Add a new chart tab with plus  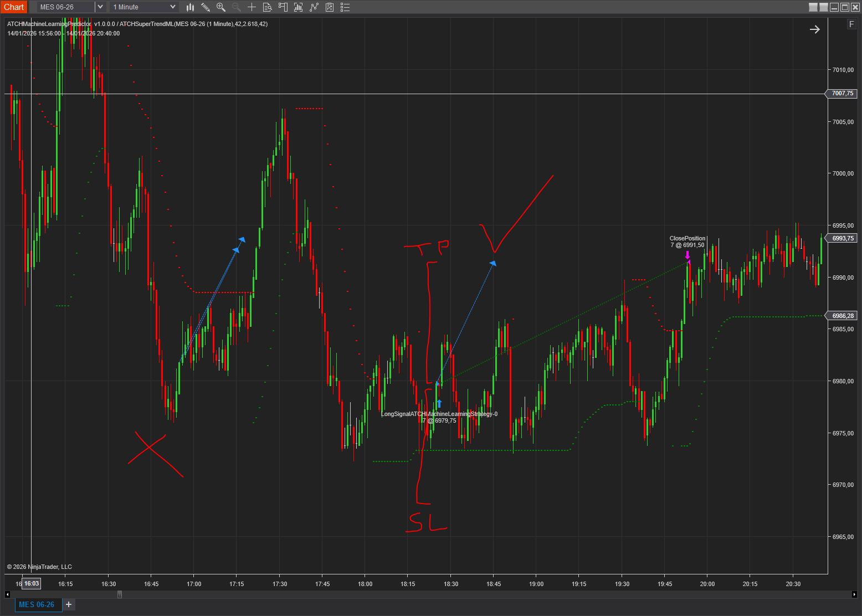(69, 604)
